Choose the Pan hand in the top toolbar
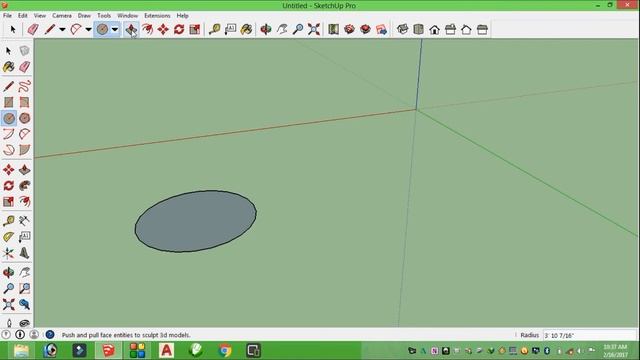Image resolution: width=640 pixels, height=360 pixels. (282, 29)
